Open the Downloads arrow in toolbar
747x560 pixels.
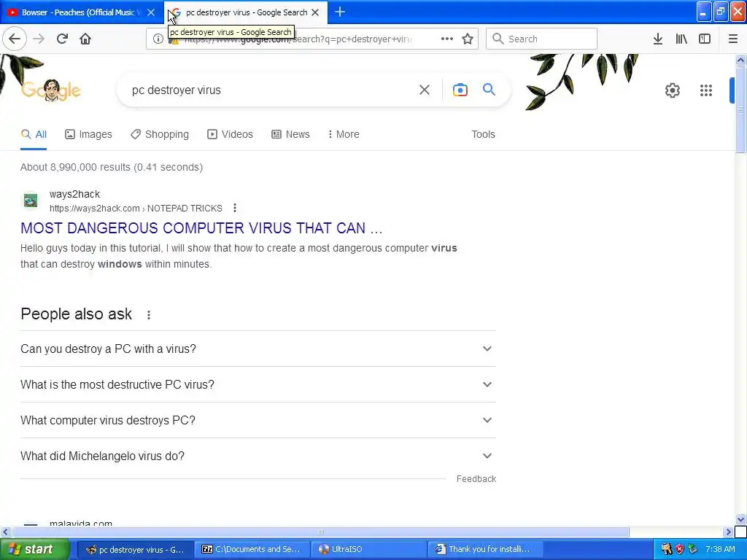point(658,39)
